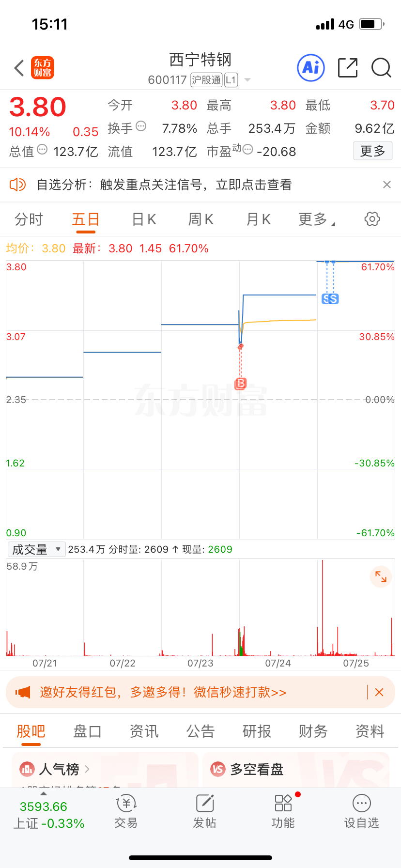Screen dimensions: 401x868
Task: Expand the 更多 chart period menu
Action: pyautogui.click(x=317, y=219)
